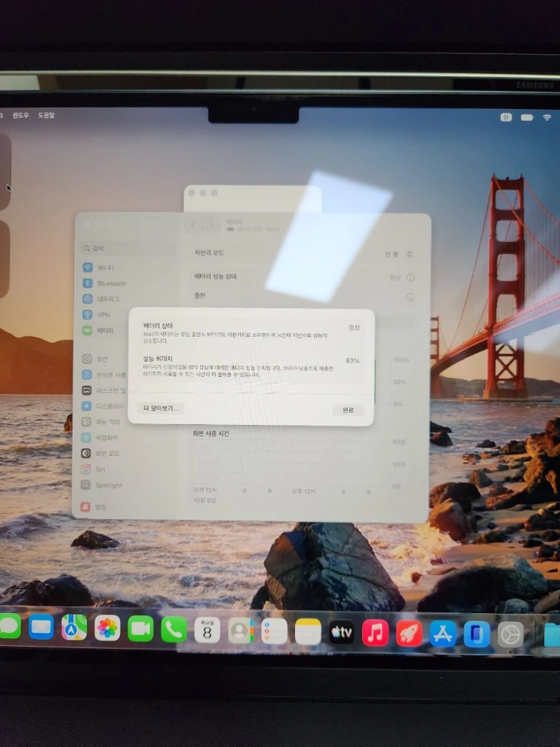This screenshot has width=560, height=747.
Task: Open Siri in Settings sidebar
Action: 93,469
